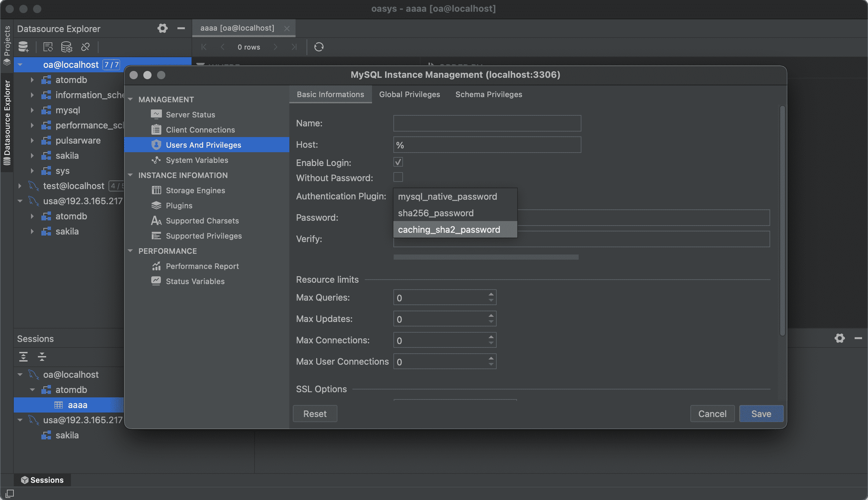
Task: Uncheck the Enable Login checkbox
Action: [x=398, y=162]
